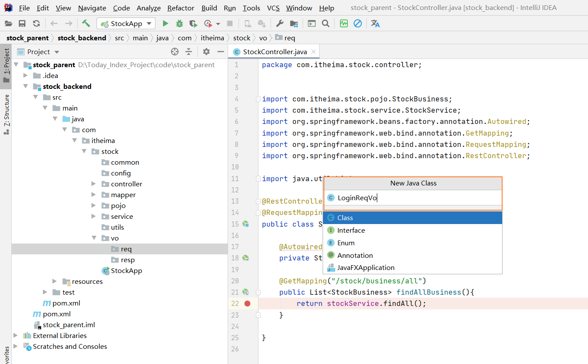The height and width of the screenshot is (364, 588).
Task: Expand the resources folder
Action: [55, 281]
